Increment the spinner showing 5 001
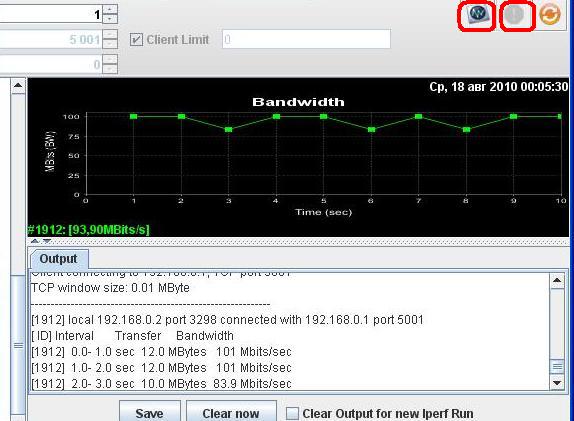Viewport: 574px width, 421px height. coord(110,34)
